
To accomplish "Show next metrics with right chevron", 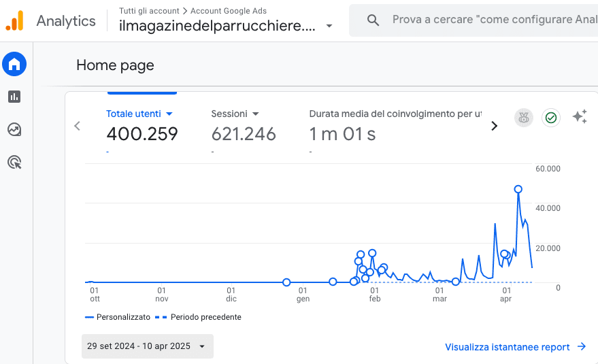I will pyautogui.click(x=495, y=126).
